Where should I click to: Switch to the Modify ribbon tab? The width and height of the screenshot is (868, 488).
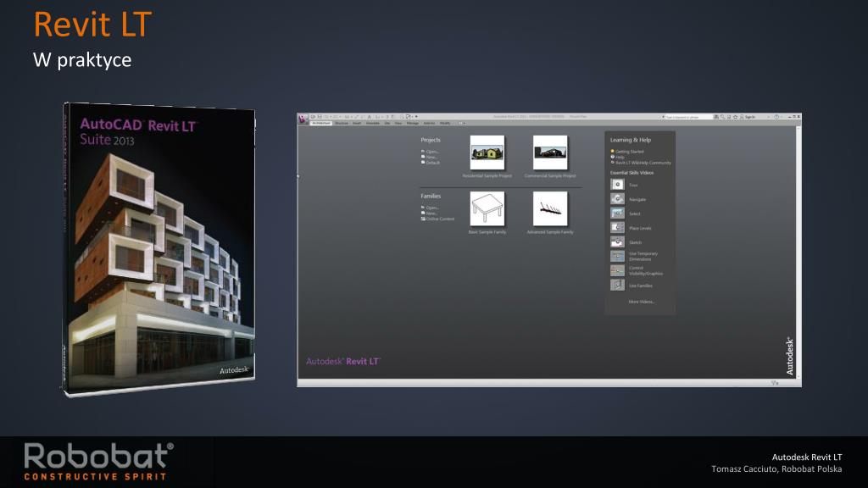pos(445,124)
